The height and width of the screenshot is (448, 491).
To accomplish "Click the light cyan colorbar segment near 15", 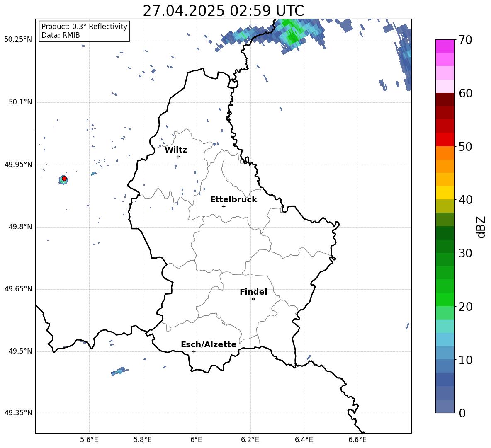I will [445, 326].
